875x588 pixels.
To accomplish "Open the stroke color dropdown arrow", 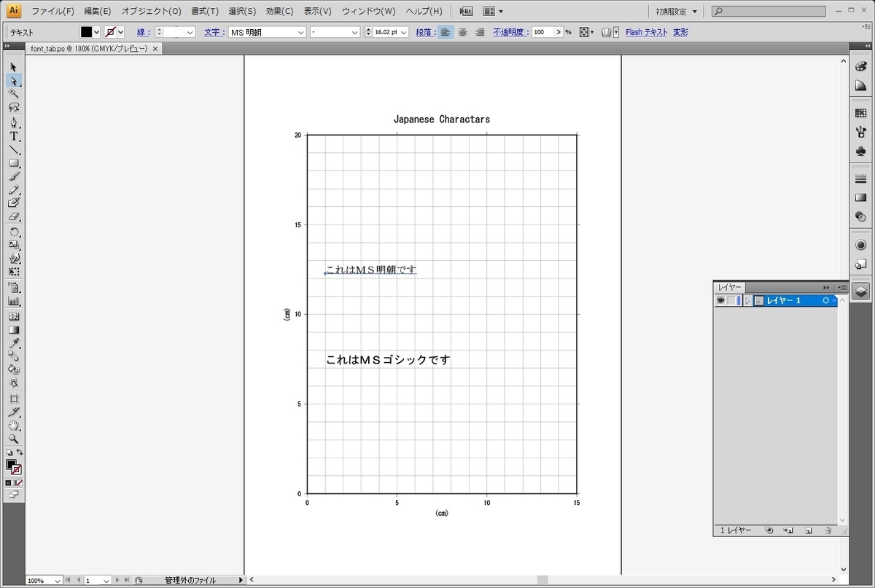I will [120, 32].
